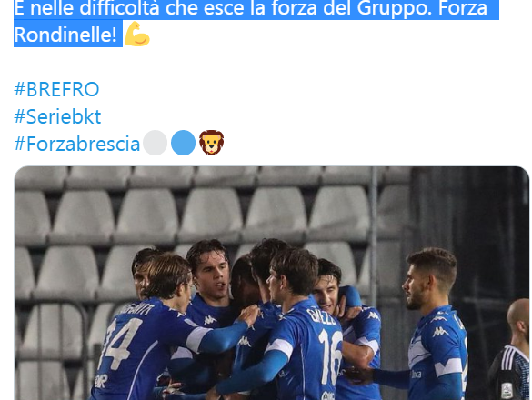The height and width of the screenshot is (400, 532).
Task: Click the white armband on number 14's sleeve
Action: tap(198, 337)
